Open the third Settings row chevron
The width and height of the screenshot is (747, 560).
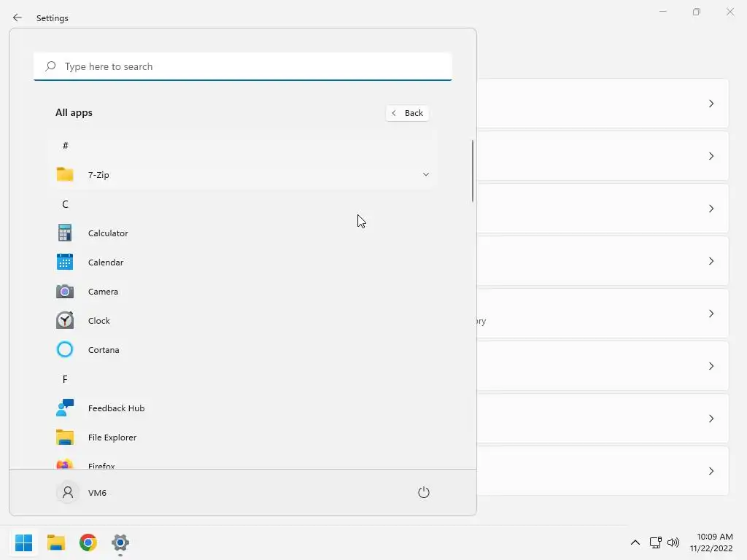pyautogui.click(x=711, y=209)
